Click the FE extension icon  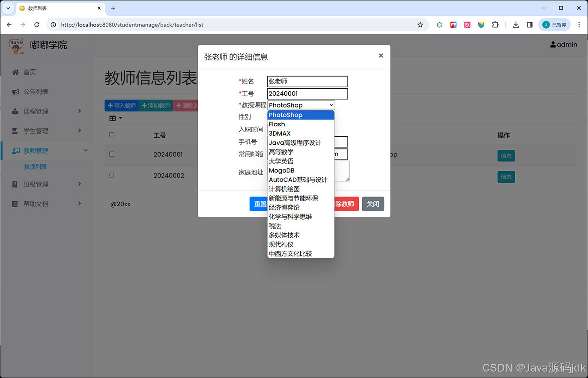[453, 25]
